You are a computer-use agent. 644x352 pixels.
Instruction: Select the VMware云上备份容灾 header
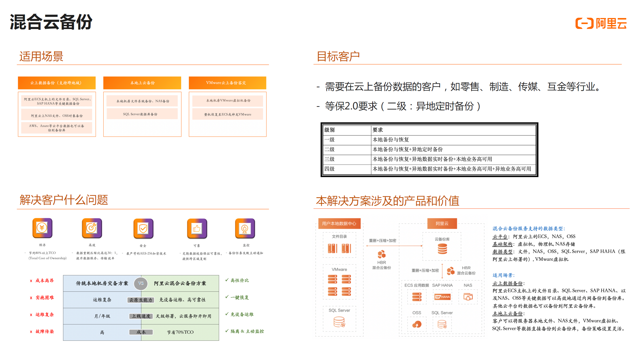tap(227, 83)
